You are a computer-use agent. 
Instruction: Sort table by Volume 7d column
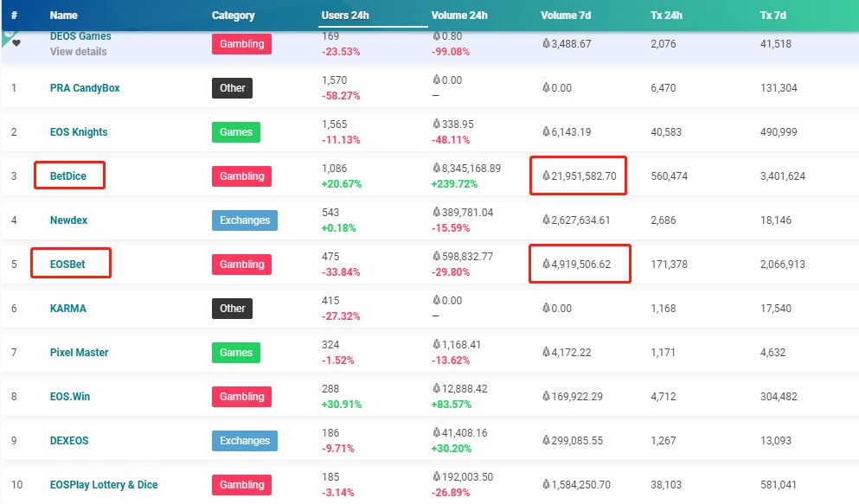(566, 16)
